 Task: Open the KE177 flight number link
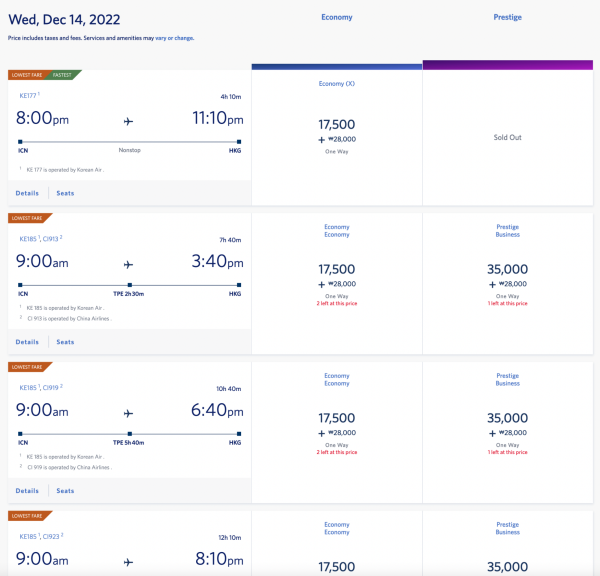click(28, 95)
